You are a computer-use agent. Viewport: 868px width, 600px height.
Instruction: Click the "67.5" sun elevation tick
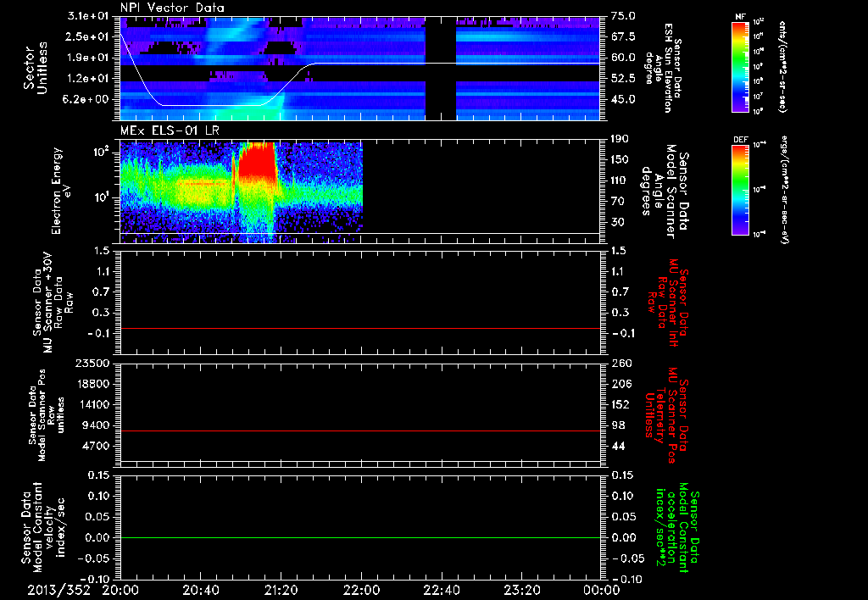click(623, 36)
